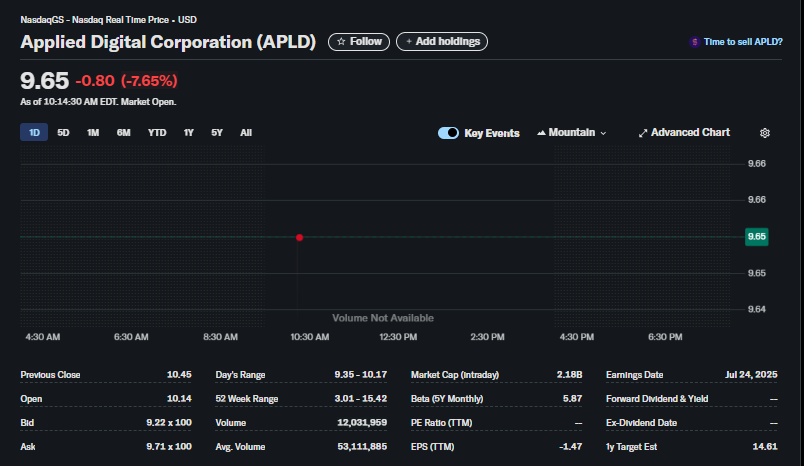Click the Previous Close label
804x466 pixels.
point(50,375)
